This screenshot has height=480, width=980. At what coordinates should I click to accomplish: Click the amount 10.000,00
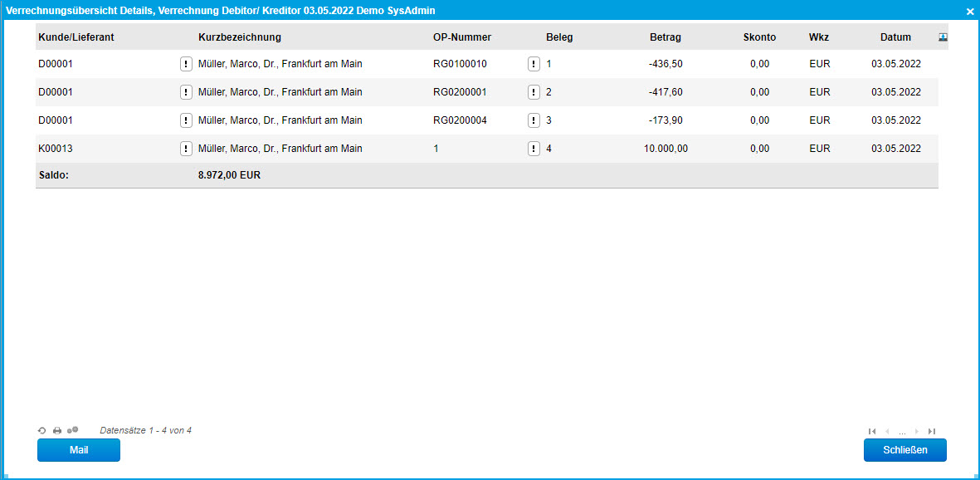click(x=666, y=149)
